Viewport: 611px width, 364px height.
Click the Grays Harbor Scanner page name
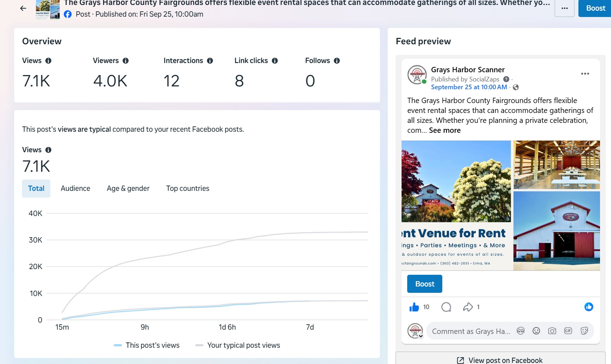tap(468, 69)
